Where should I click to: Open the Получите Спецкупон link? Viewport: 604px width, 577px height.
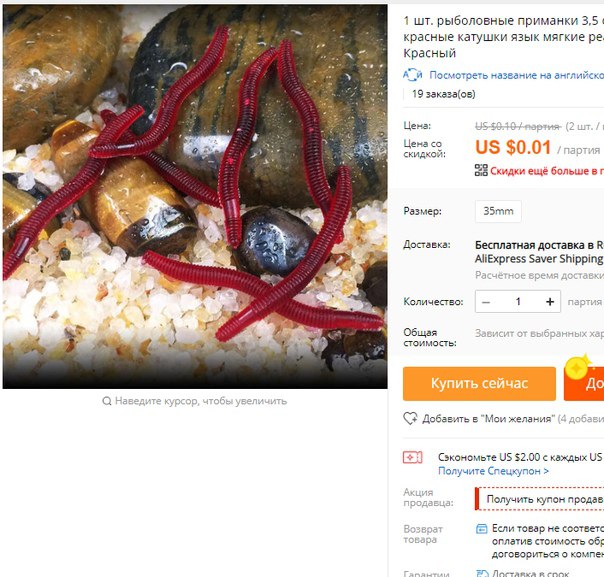(x=493, y=471)
